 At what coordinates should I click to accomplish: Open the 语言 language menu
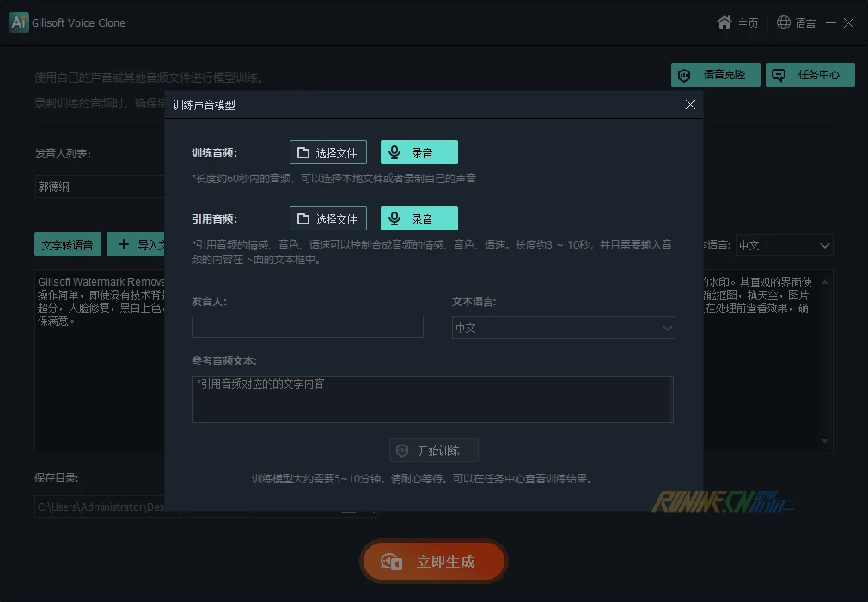click(796, 23)
